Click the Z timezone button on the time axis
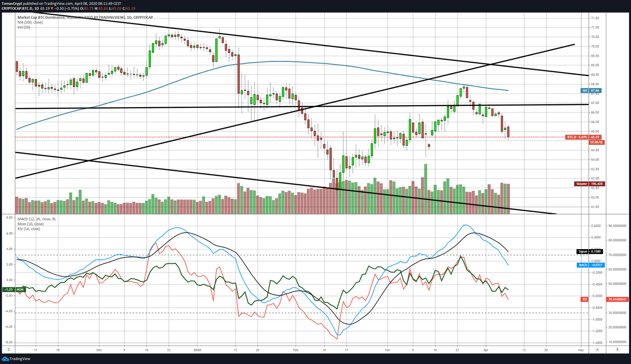Viewport: 631px width, 364px height. tap(8, 350)
